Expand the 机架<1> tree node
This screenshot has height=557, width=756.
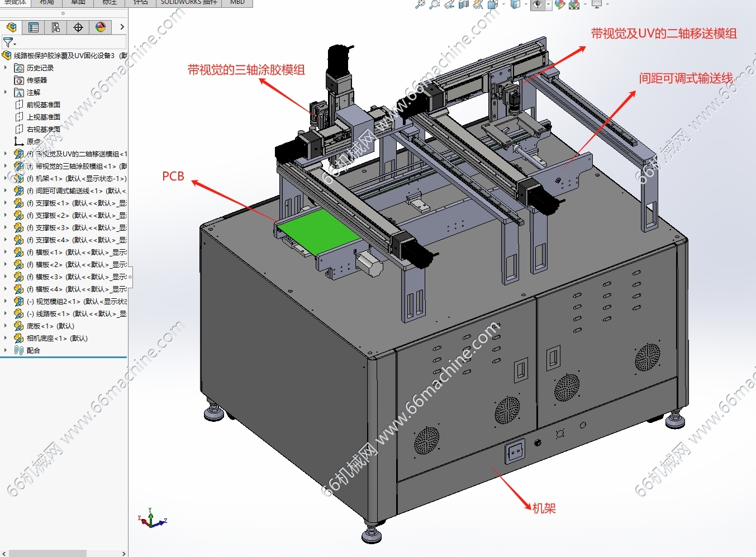pos(6,179)
